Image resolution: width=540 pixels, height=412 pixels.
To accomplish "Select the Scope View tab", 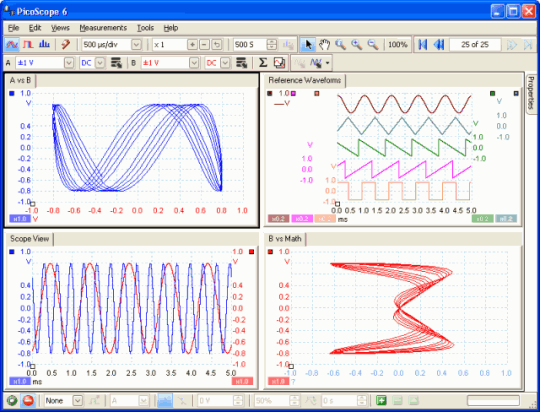I will tap(29, 239).
